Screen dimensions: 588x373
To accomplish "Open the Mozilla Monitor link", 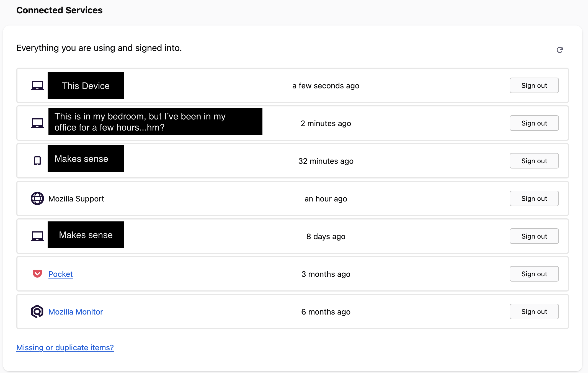I will 76,312.
